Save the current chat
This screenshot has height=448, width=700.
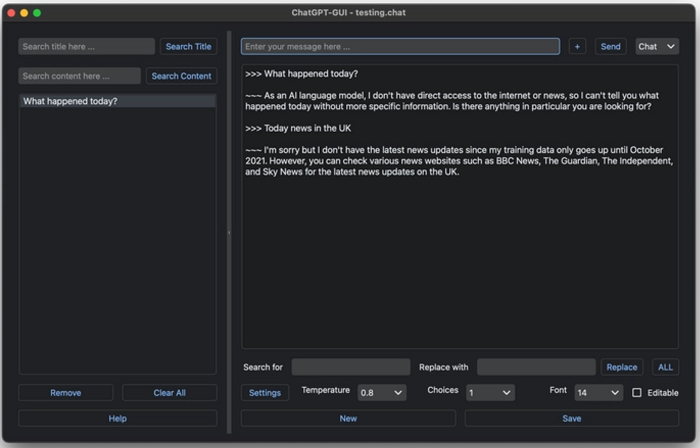click(572, 418)
